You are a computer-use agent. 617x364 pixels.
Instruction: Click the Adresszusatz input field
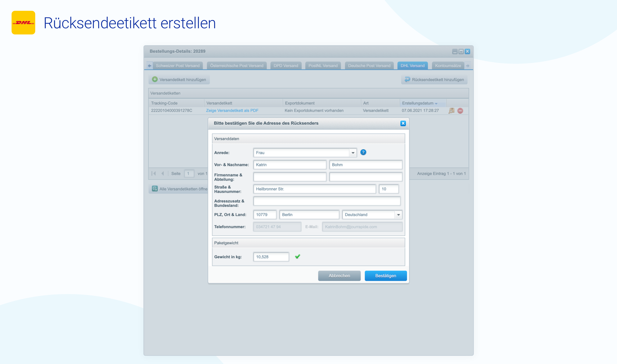coord(327,201)
